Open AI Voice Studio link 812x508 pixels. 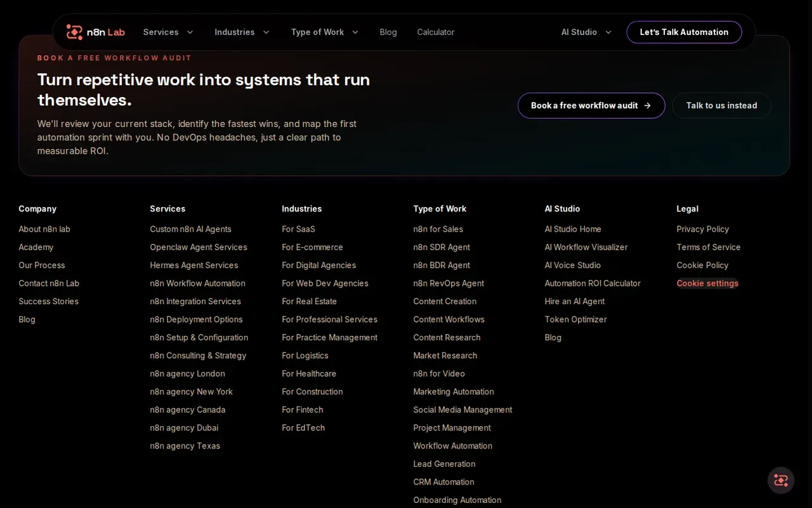tap(572, 265)
